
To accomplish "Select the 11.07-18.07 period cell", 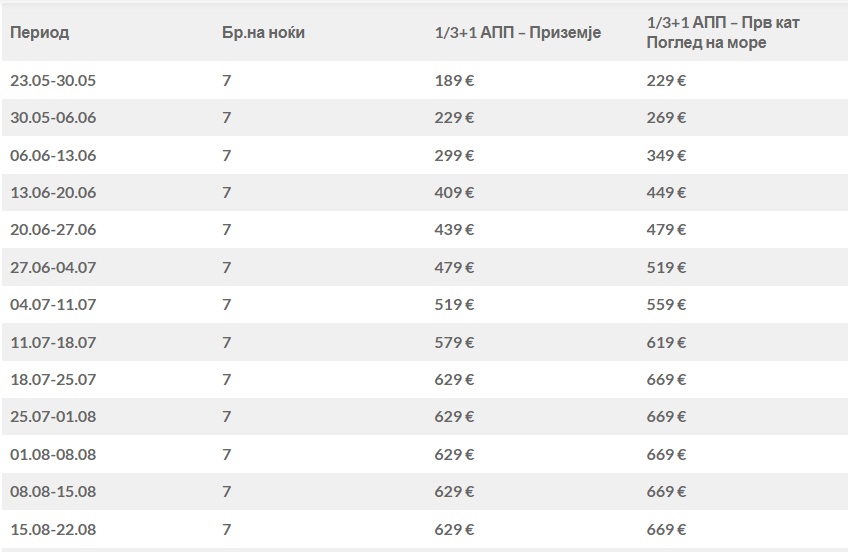I will tap(53, 342).
